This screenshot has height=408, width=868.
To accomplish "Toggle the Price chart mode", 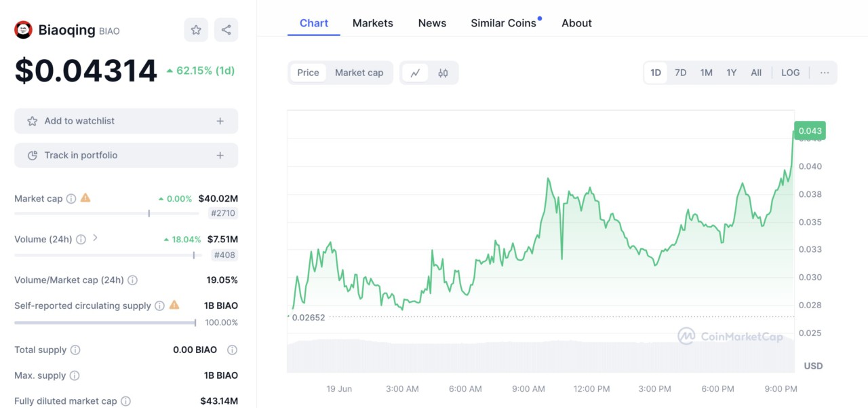I will (x=309, y=72).
